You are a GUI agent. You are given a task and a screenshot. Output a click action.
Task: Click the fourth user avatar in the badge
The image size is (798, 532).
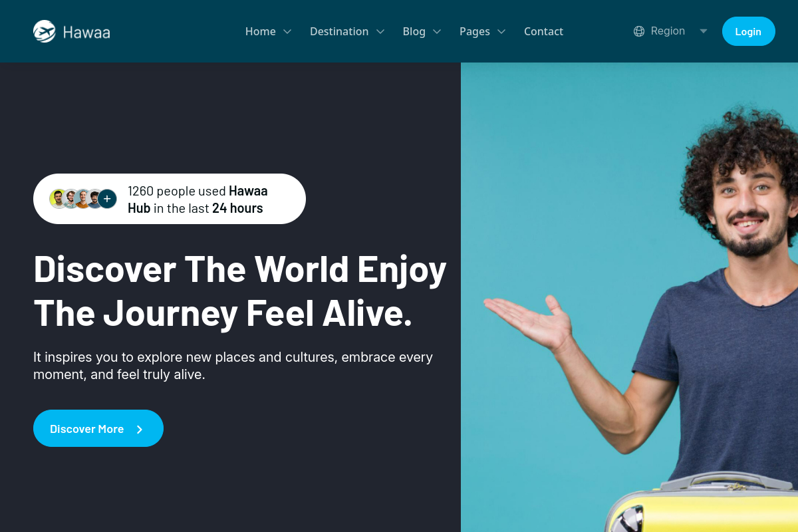(x=94, y=199)
